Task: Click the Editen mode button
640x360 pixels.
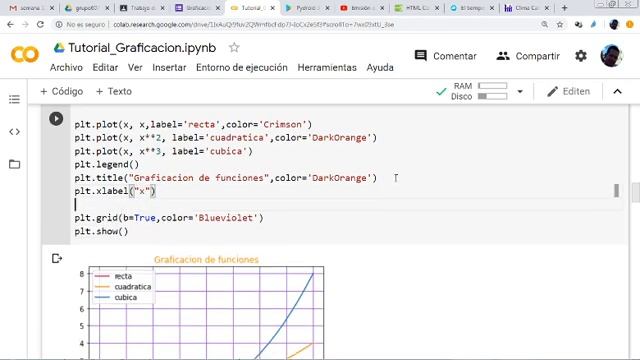Action: [x=568, y=91]
